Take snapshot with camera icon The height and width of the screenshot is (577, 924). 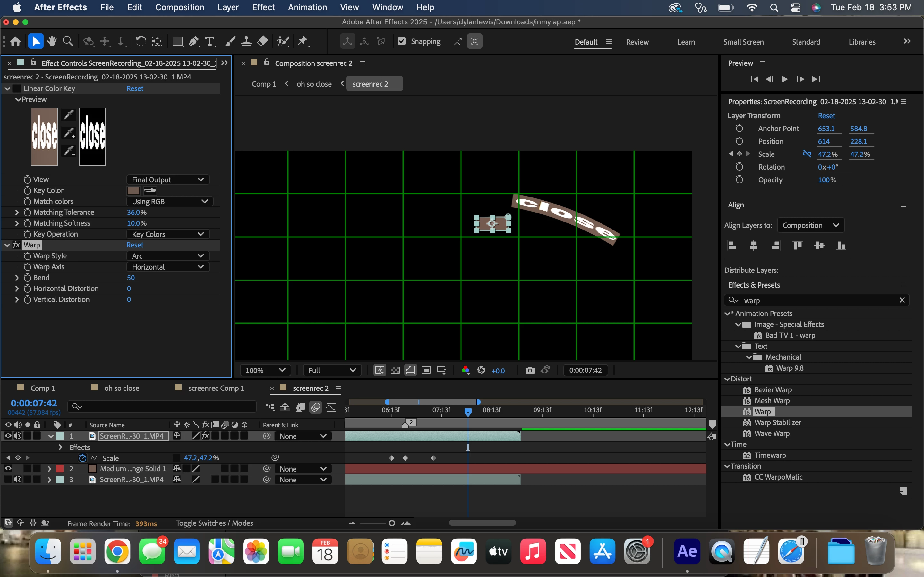530,370
